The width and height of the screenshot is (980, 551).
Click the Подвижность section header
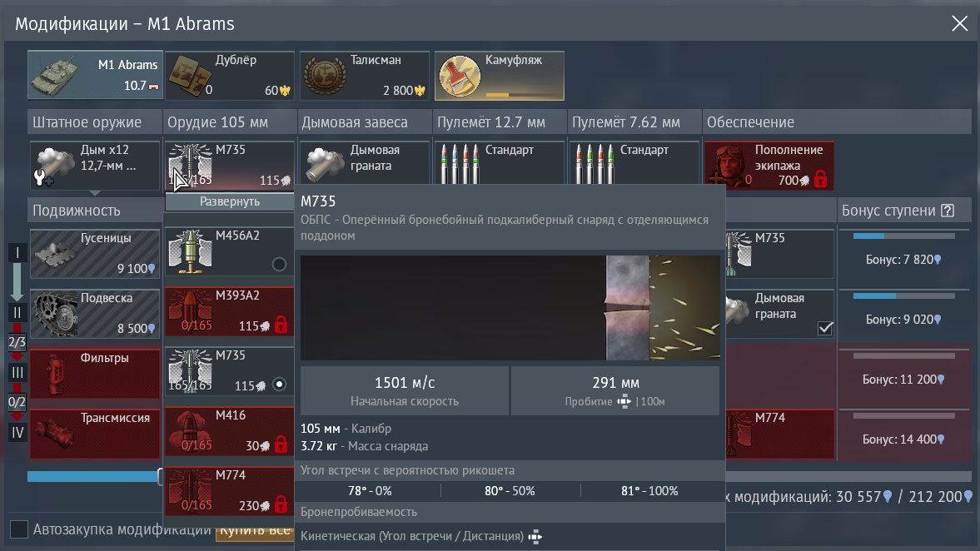95,211
